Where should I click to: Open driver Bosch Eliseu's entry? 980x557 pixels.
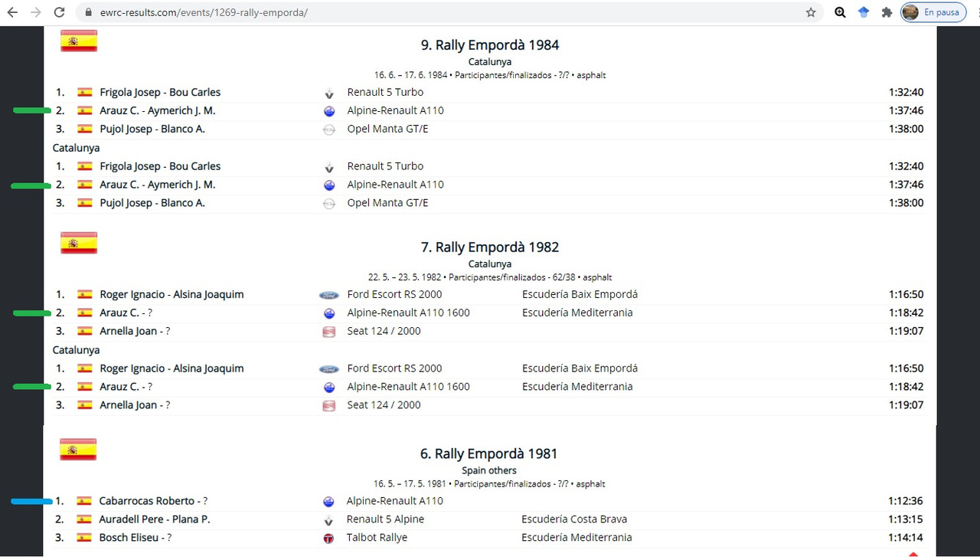click(x=135, y=538)
